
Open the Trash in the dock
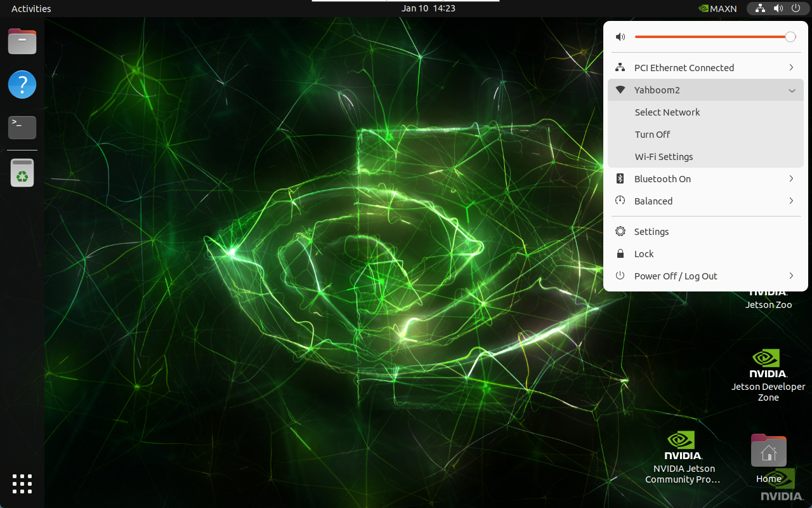[x=22, y=173]
